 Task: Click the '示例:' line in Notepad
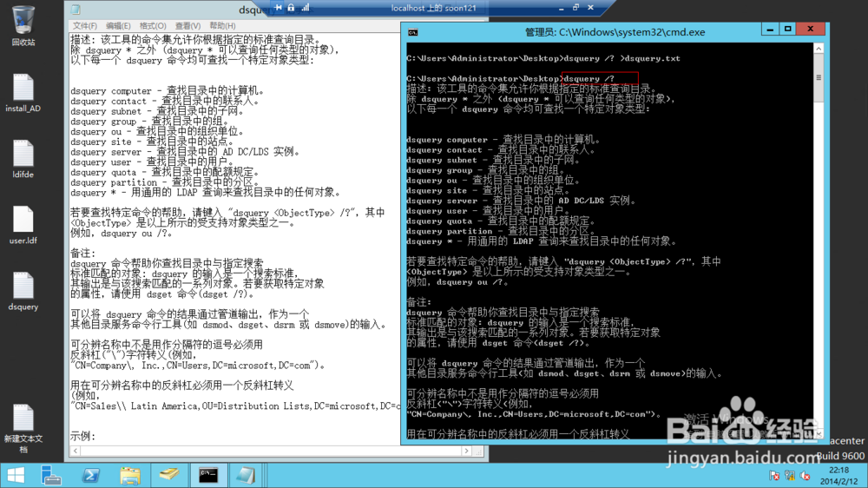[x=83, y=437]
